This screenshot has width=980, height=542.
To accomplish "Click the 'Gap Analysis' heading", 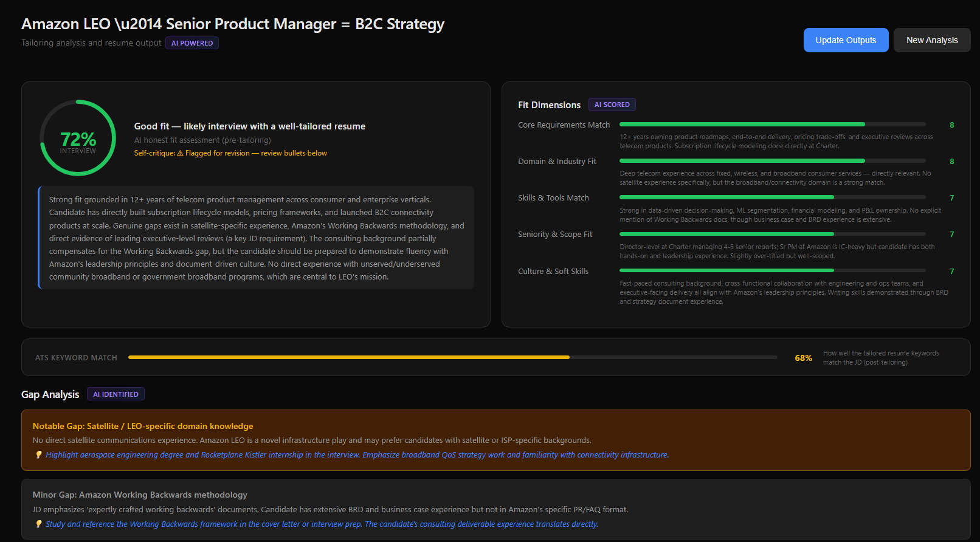I will (50, 394).
